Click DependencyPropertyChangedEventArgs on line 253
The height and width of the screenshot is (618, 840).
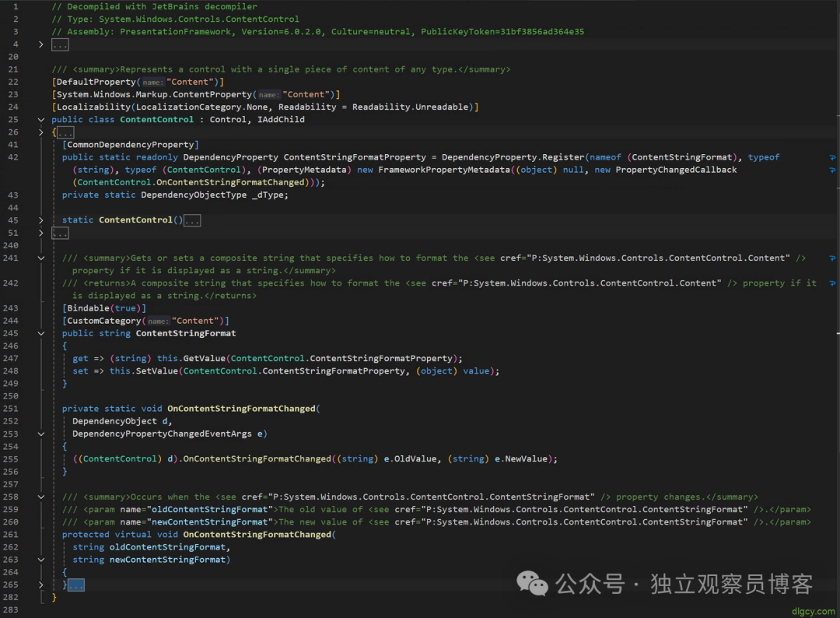tap(162, 434)
